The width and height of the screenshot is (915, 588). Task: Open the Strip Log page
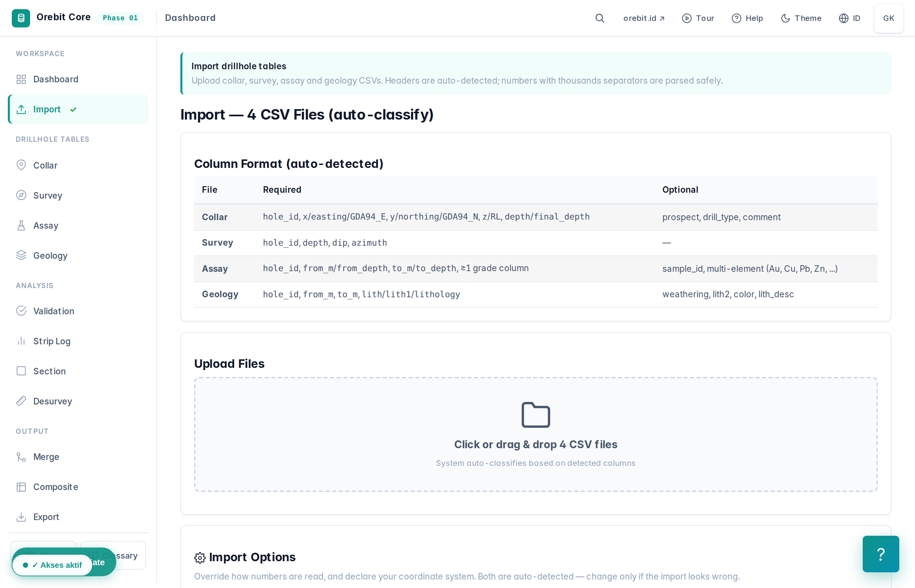78,341
